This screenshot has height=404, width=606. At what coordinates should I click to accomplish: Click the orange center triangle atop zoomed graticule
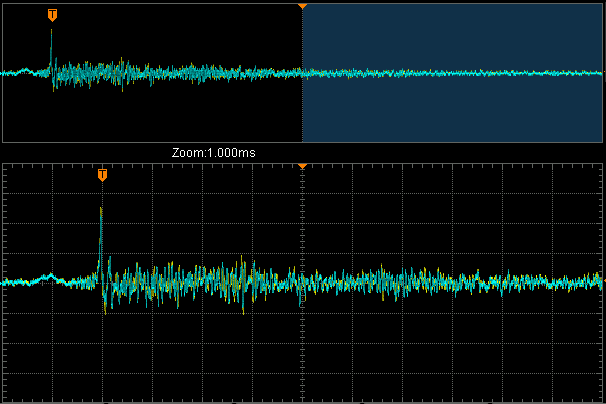(x=302, y=166)
